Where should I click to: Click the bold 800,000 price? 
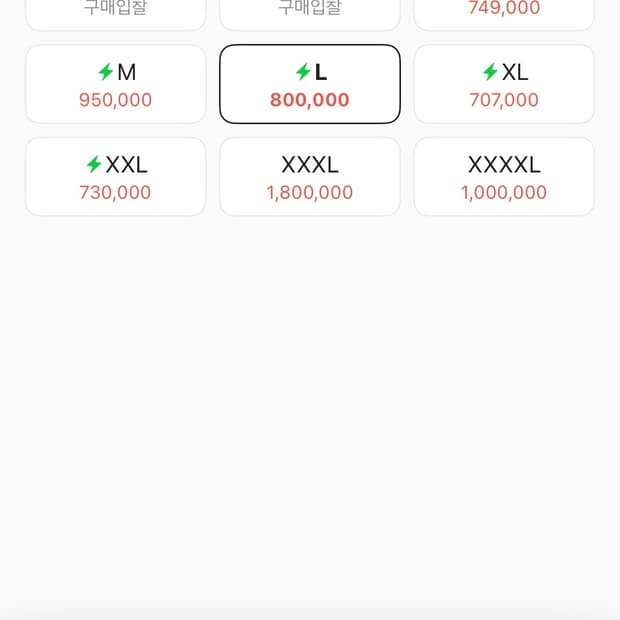[x=310, y=100]
